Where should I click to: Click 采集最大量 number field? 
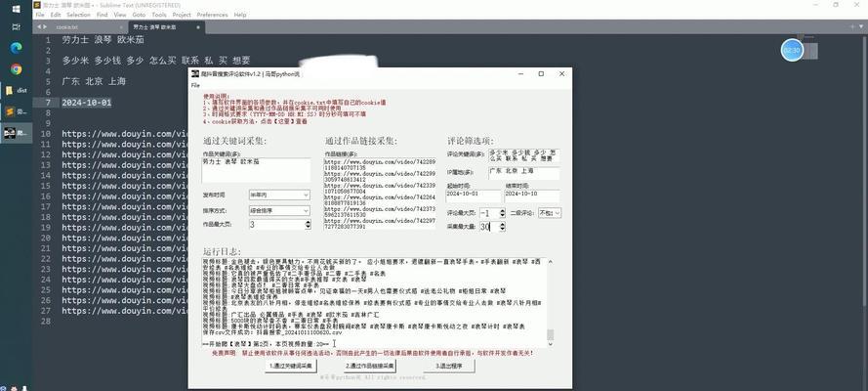pos(489,227)
